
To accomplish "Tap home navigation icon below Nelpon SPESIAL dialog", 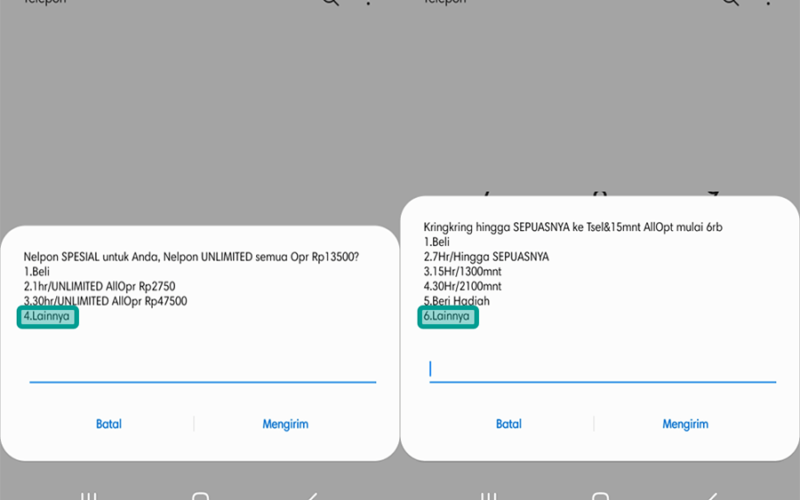I will (x=201, y=496).
